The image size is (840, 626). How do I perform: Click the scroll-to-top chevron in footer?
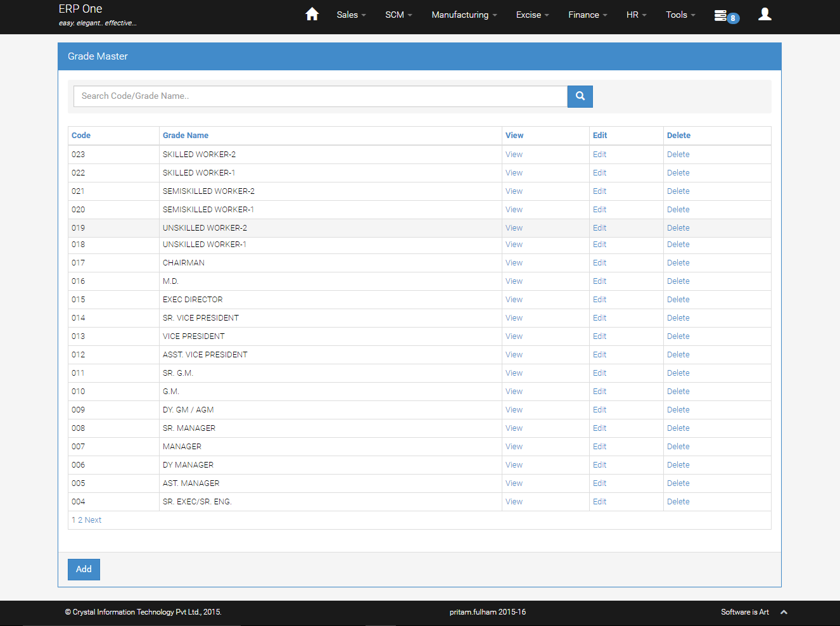(784, 612)
